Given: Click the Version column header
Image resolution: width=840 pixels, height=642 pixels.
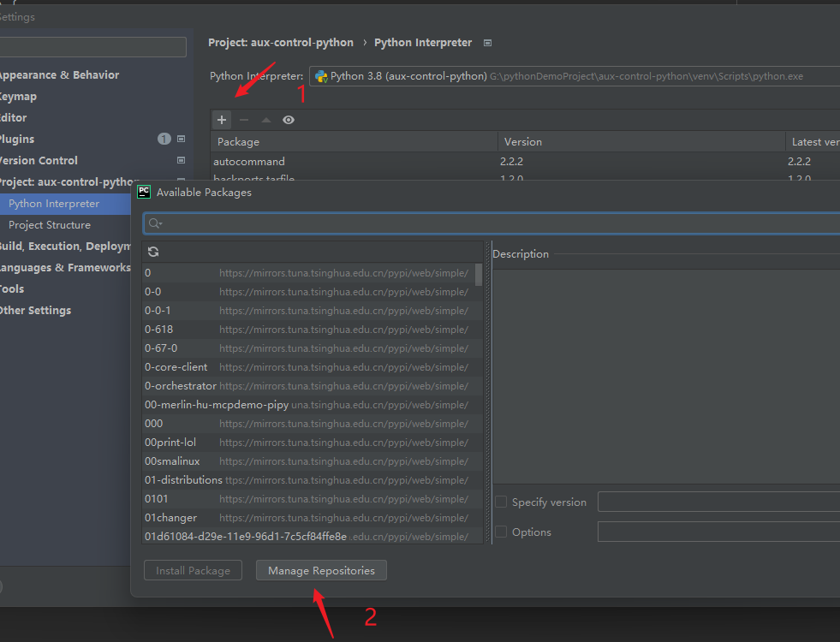Looking at the screenshot, I should tap(641, 142).
